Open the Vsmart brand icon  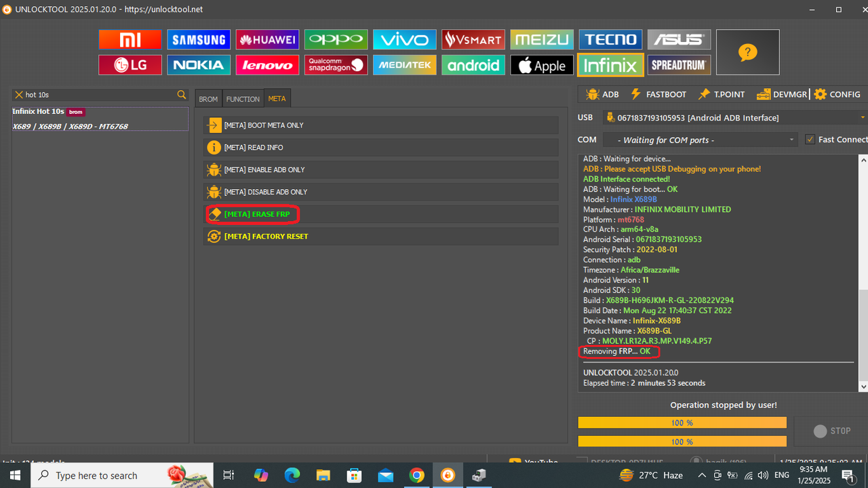click(473, 40)
